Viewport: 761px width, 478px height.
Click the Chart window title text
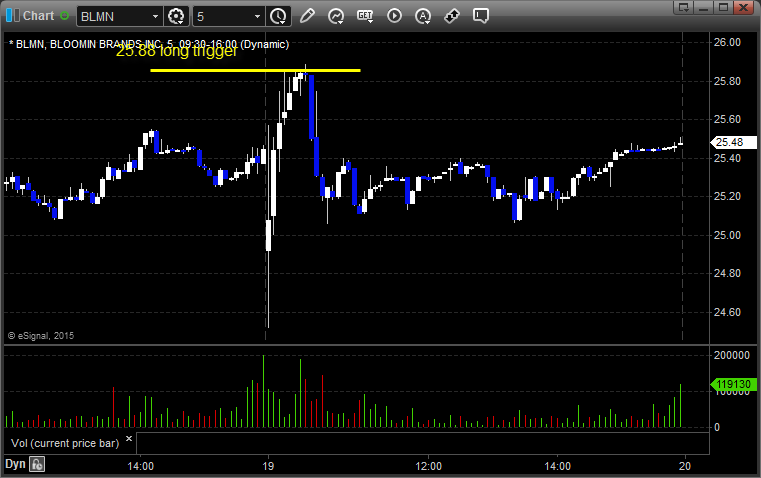coord(38,16)
